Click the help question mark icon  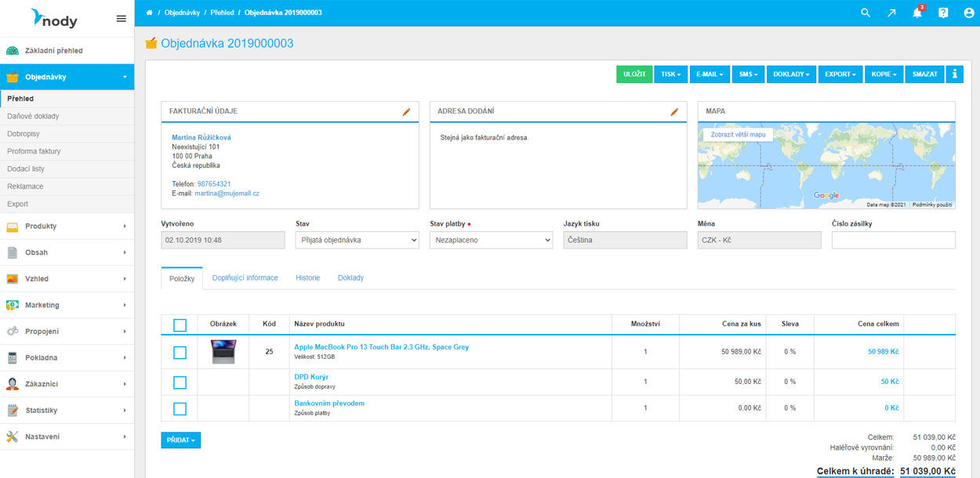[x=943, y=13]
